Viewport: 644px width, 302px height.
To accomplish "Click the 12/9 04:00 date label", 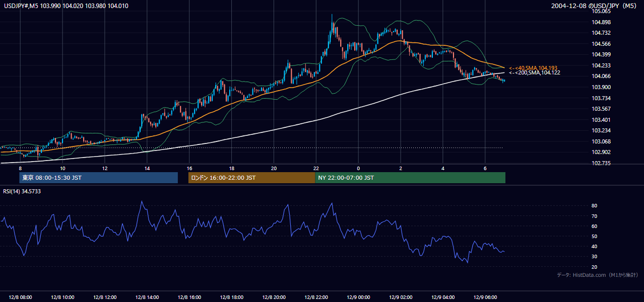I will 443,297.
